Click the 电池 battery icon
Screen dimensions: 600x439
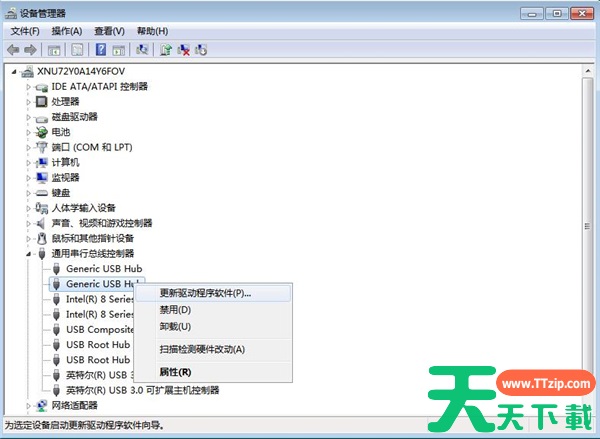tap(41, 132)
